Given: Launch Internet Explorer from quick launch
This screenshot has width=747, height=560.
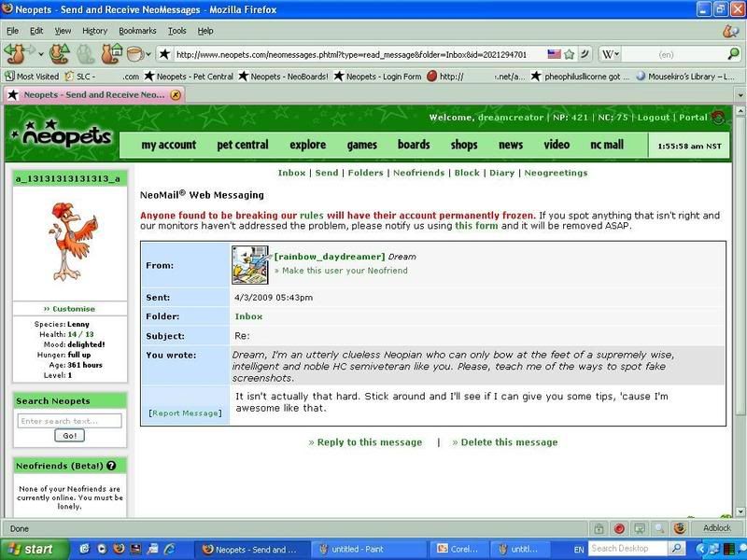Looking at the screenshot, I should [x=169, y=549].
